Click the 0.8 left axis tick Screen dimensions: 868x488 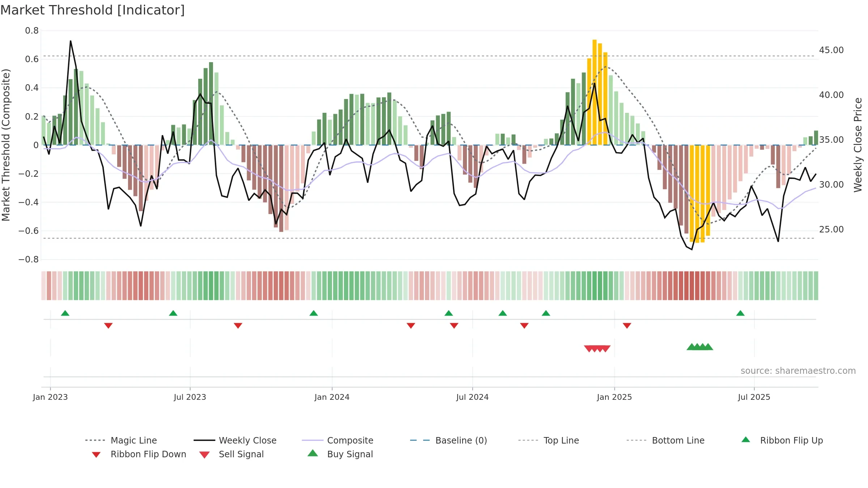pyautogui.click(x=32, y=31)
